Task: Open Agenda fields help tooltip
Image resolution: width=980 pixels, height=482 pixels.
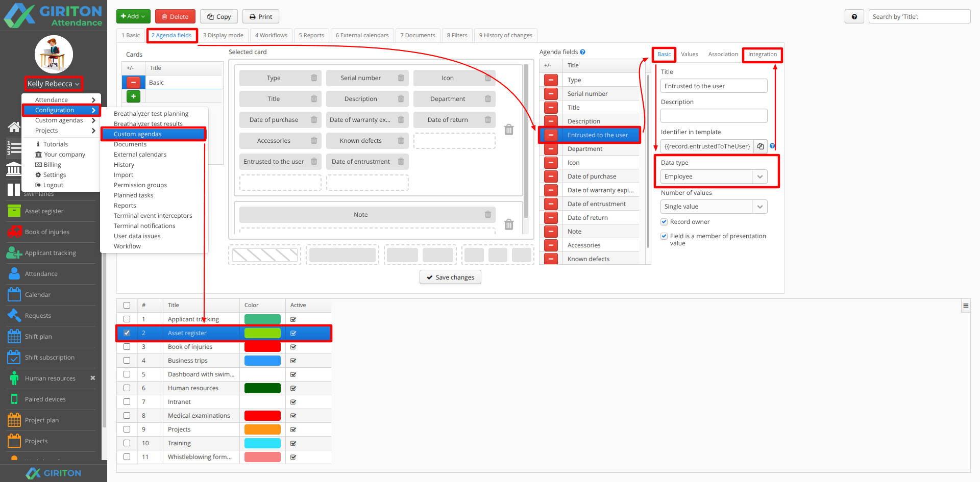Action: point(582,52)
